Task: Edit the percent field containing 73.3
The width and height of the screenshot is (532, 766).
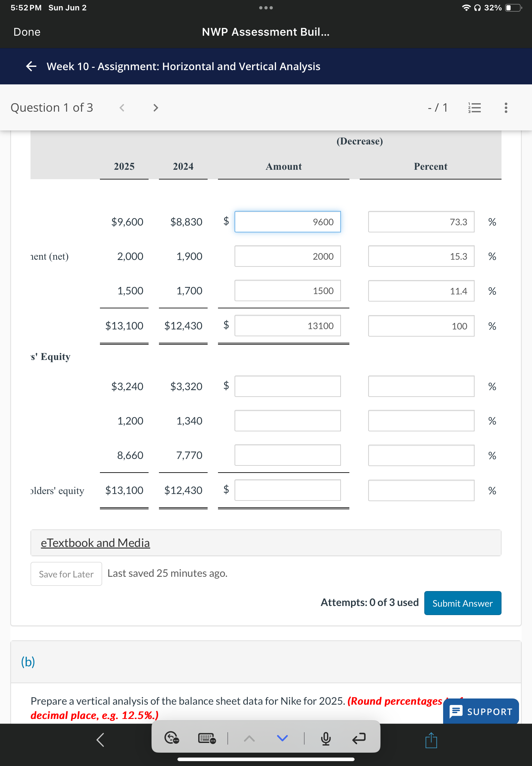Action: [x=421, y=222]
